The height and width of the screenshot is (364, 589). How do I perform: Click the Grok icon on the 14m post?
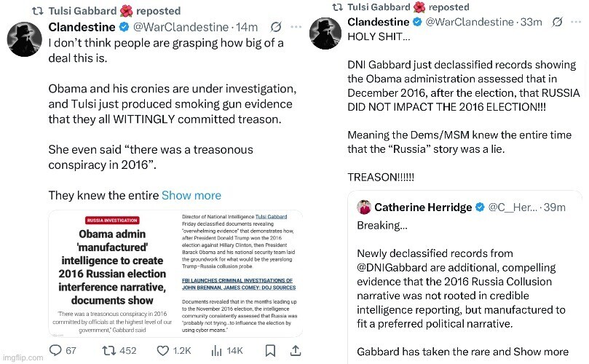tap(277, 27)
